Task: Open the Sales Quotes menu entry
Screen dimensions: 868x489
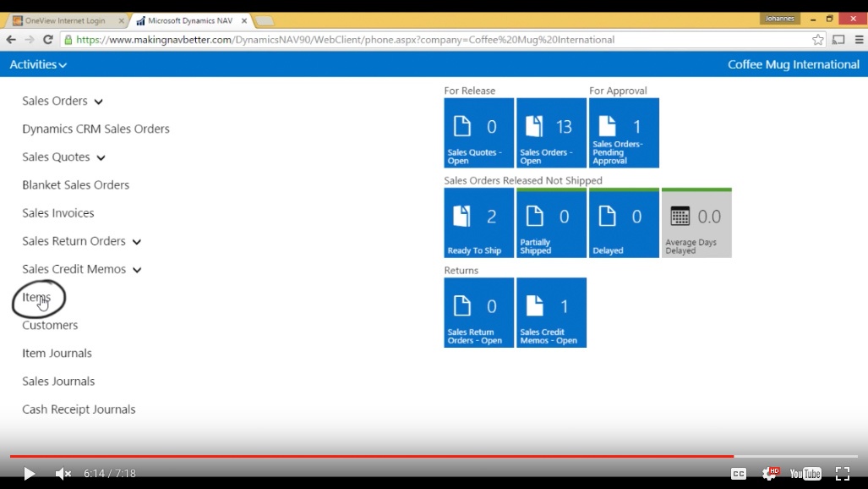Action: (56, 157)
